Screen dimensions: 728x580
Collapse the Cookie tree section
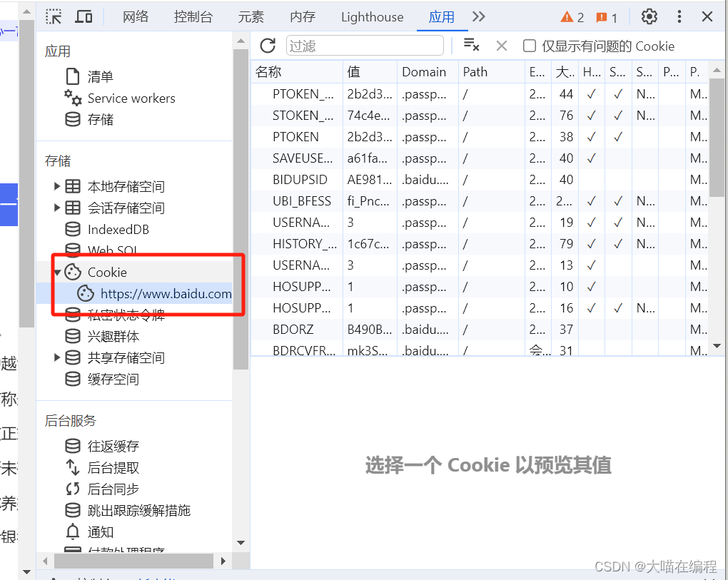pos(57,272)
